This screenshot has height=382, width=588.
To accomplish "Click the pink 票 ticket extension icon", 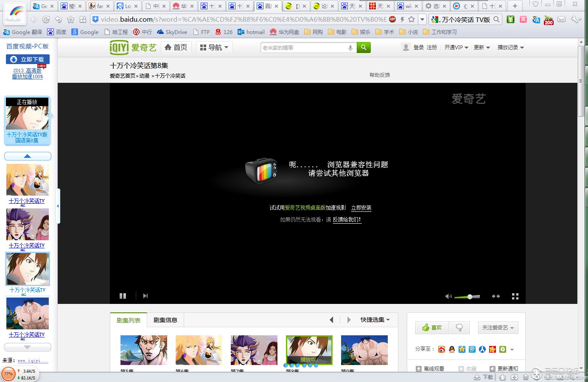I will point(524,19).
